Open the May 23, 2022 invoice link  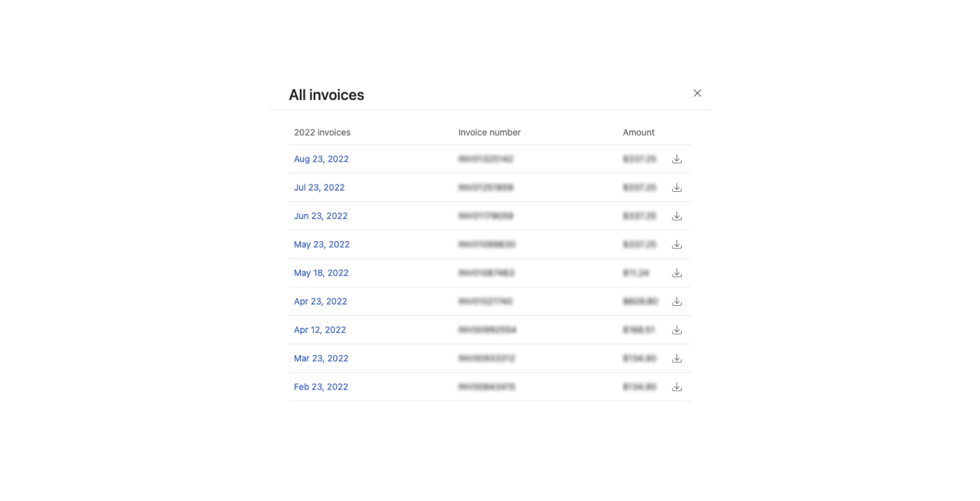coord(322,245)
